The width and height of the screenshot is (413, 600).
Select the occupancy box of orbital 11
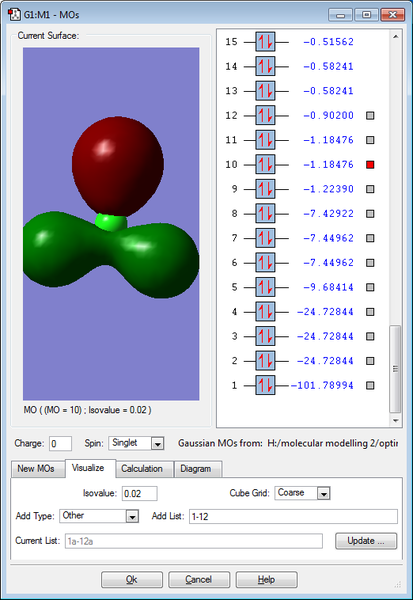pos(265,140)
